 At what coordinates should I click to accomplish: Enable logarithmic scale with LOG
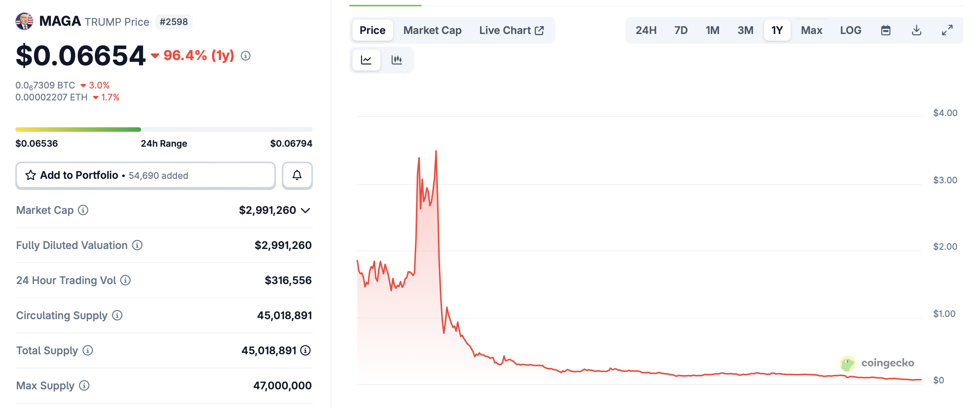pyautogui.click(x=851, y=30)
